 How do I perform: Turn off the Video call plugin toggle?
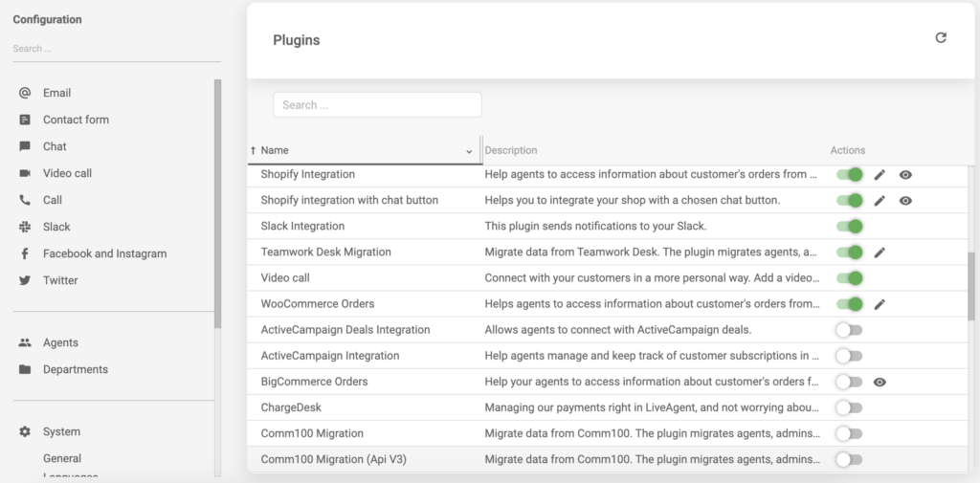[849, 278]
